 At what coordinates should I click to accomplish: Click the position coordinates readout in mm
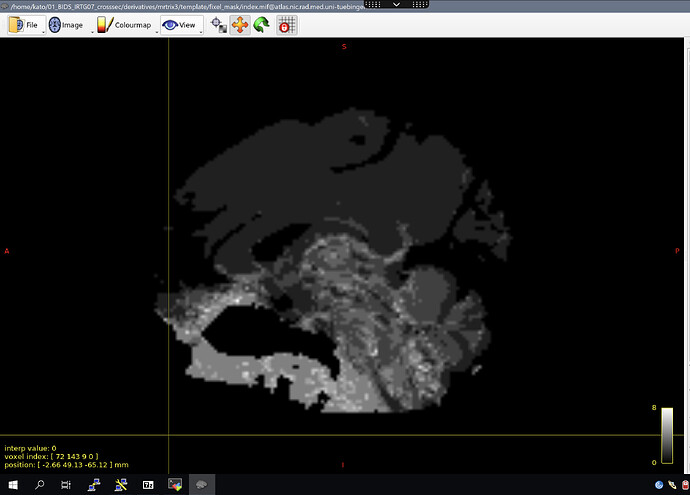pos(65,464)
